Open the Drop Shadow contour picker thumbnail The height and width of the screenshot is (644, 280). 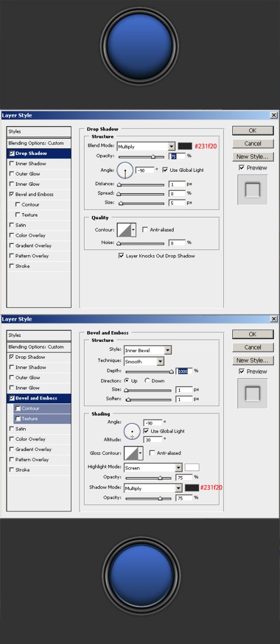click(126, 230)
